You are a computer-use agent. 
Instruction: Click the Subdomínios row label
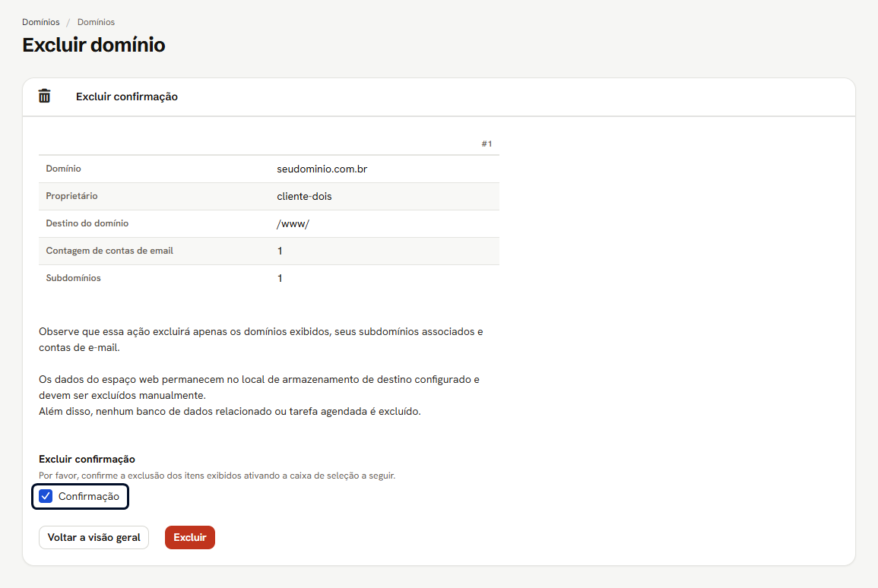point(73,278)
